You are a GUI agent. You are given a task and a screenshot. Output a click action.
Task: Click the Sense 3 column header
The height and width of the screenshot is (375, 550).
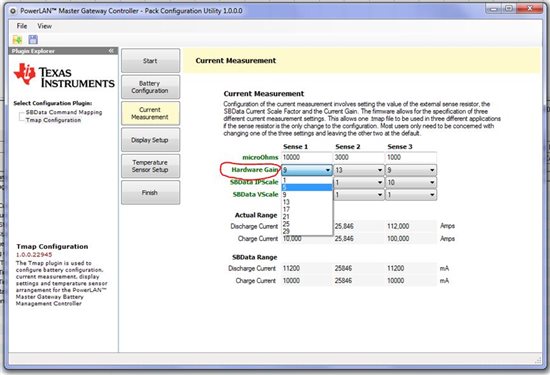pos(400,147)
